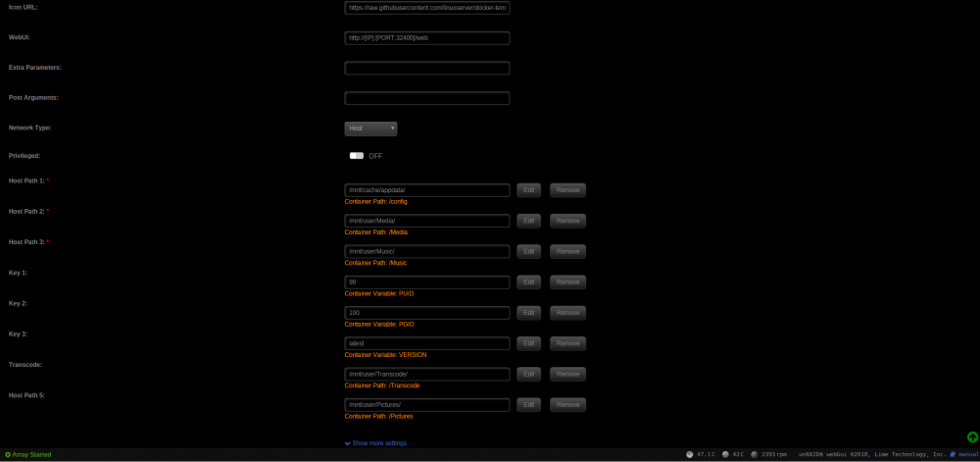Click the Container Variable: VERSION label
980x462 pixels.
click(x=385, y=355)
